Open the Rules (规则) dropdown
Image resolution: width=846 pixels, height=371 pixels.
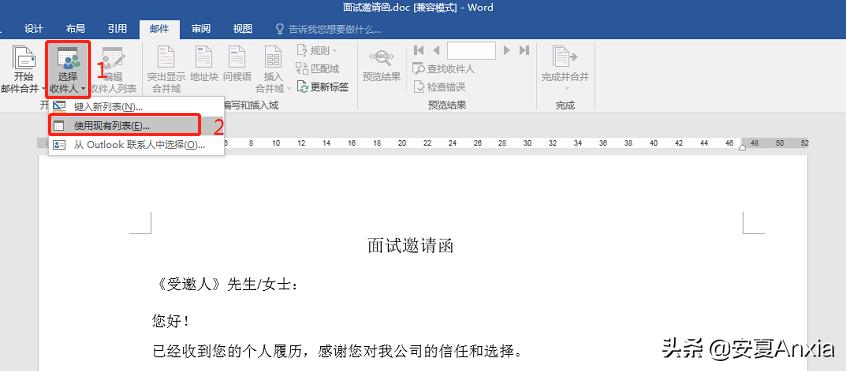pos(317,51)
